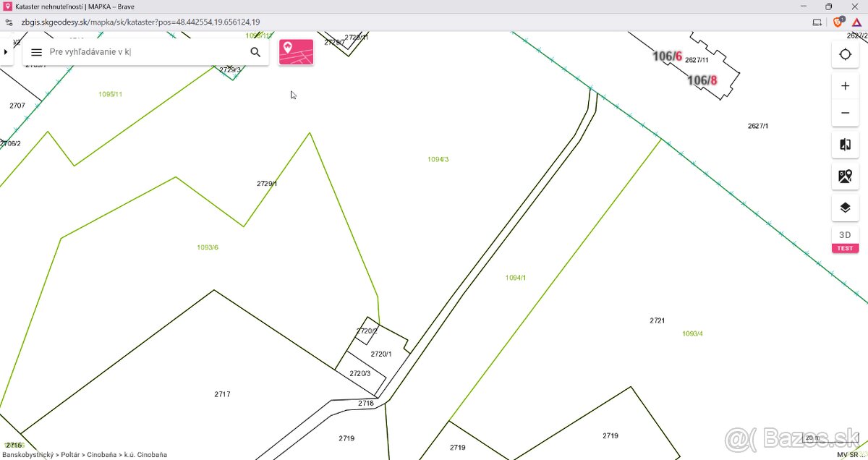Click the search input field
Viewport: 868px width, 460px height.
145,52
